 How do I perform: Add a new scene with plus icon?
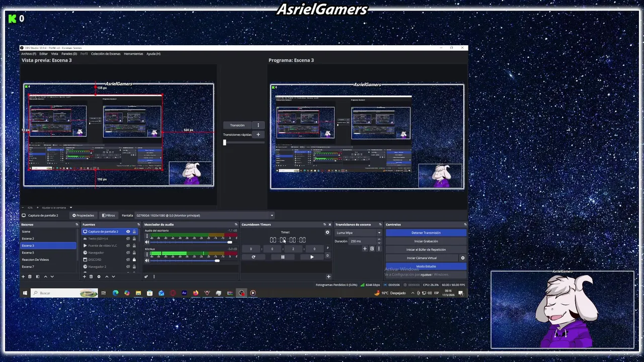click(x=23, y=277)
